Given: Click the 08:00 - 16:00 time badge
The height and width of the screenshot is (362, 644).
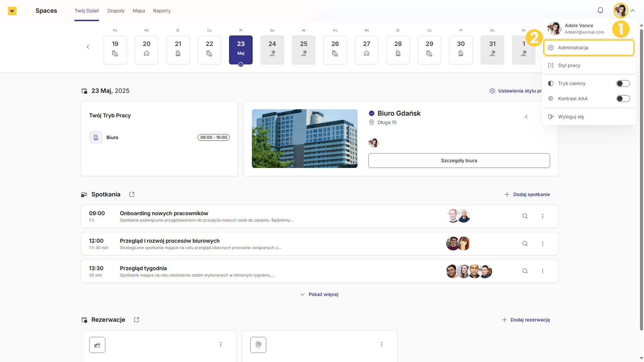Looking at the screenshot, I should pyautogui.click(x=214, y=137).
